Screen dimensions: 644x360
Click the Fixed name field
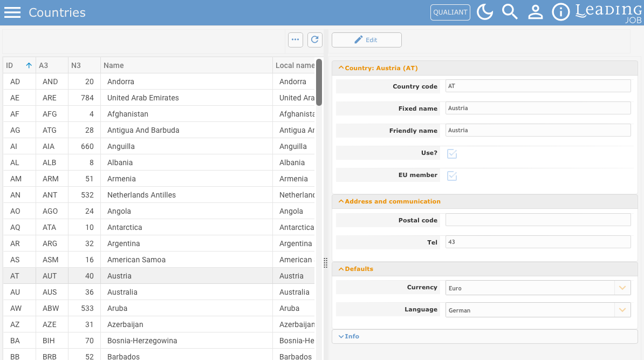tap(538, 108)
